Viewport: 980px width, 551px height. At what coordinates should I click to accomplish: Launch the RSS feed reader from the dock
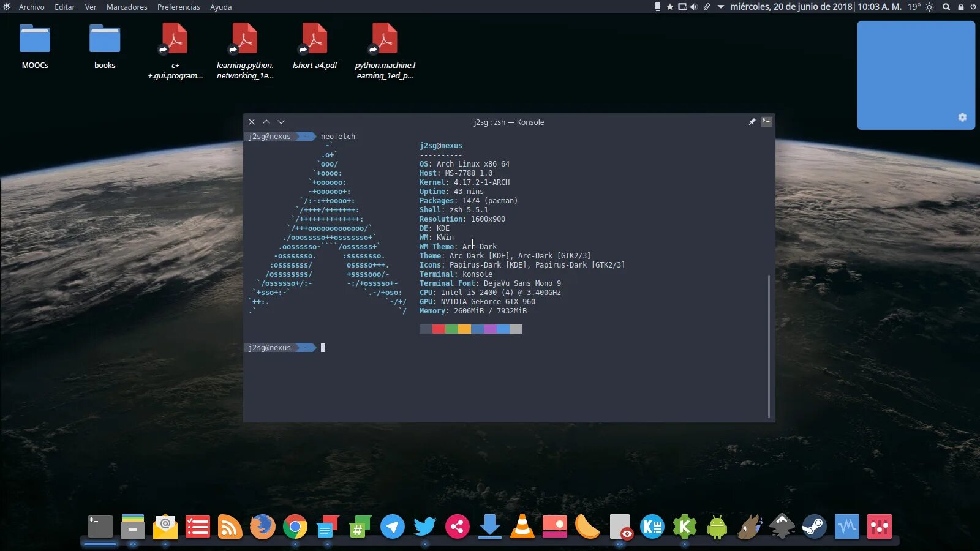pyautogui.click(x=230, y=527)
